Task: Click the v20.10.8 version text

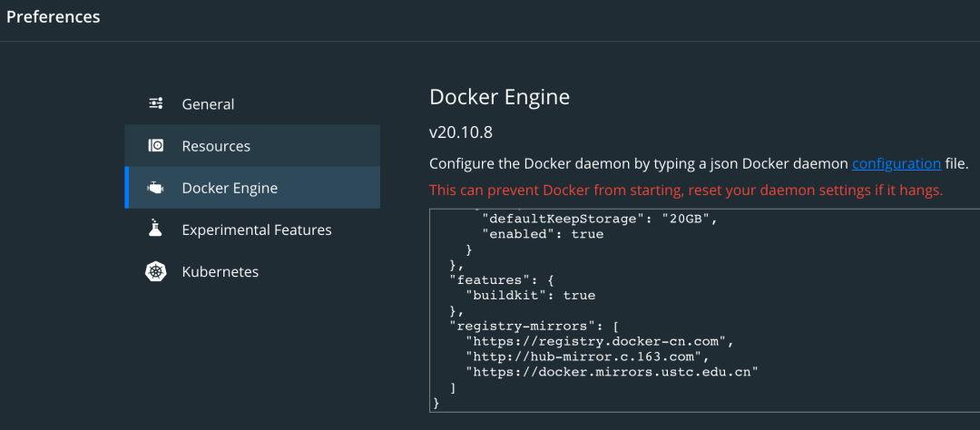Action: tap(461, 132)
